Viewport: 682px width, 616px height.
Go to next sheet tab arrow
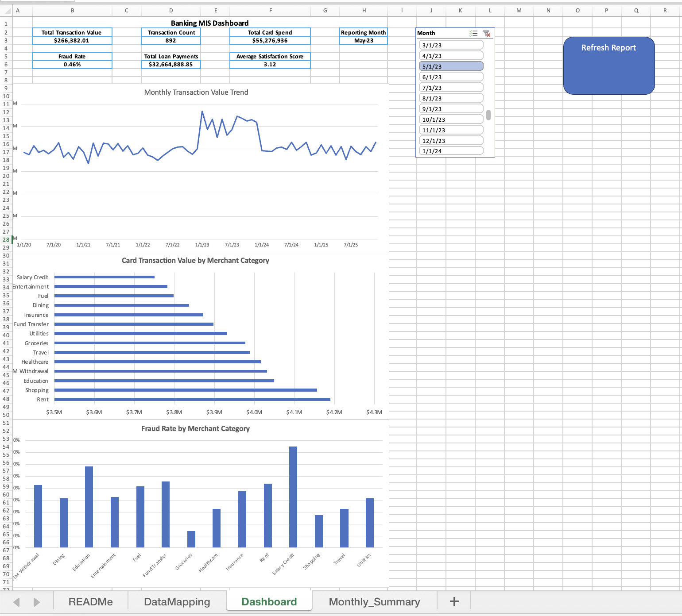point(37,602)
